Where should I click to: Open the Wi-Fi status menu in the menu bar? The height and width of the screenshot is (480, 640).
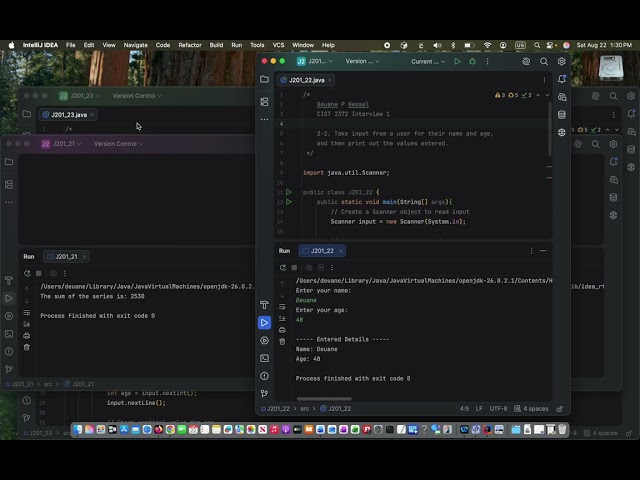487,45
